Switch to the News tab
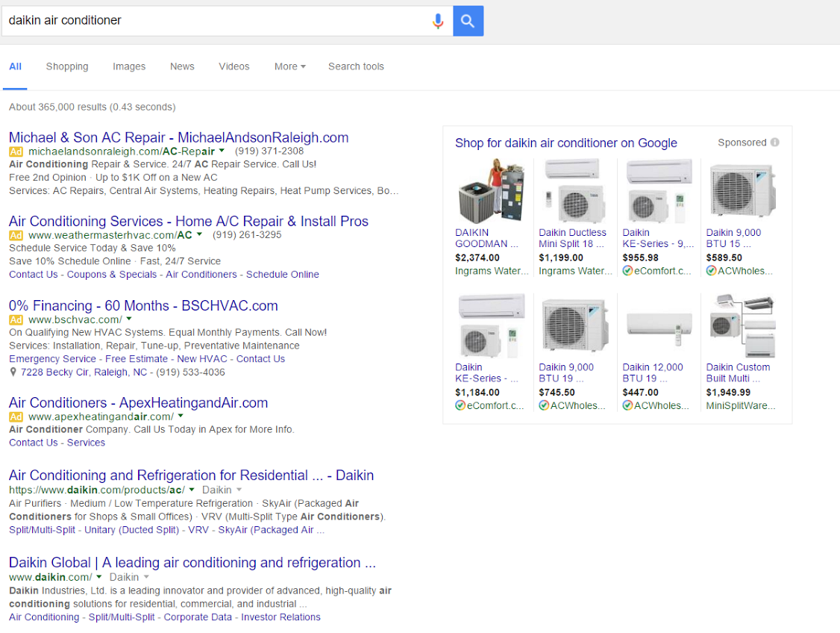The width and height of the screenshot is (840, 633). (x=182, y=66)
